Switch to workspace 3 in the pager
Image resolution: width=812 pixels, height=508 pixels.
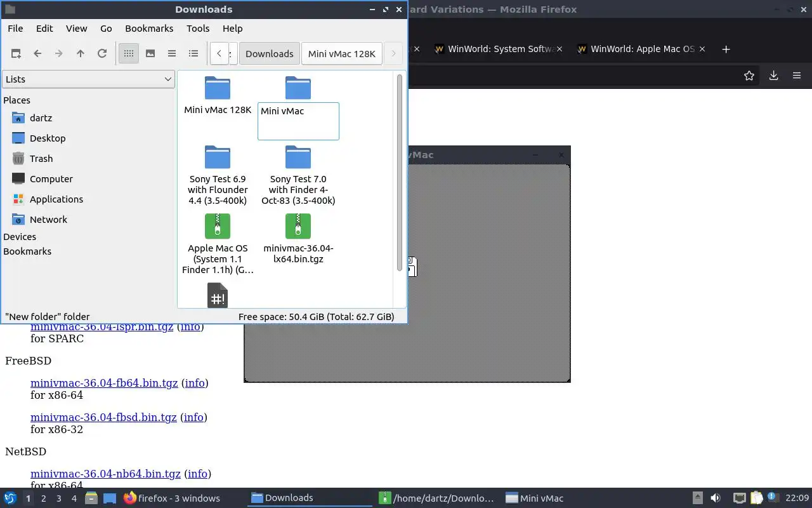[x=58, y=498]
